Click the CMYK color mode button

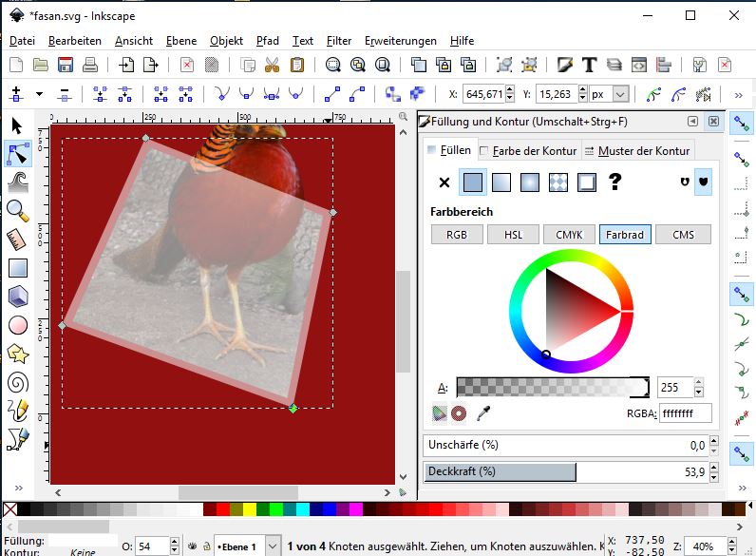tap(569, 235)
